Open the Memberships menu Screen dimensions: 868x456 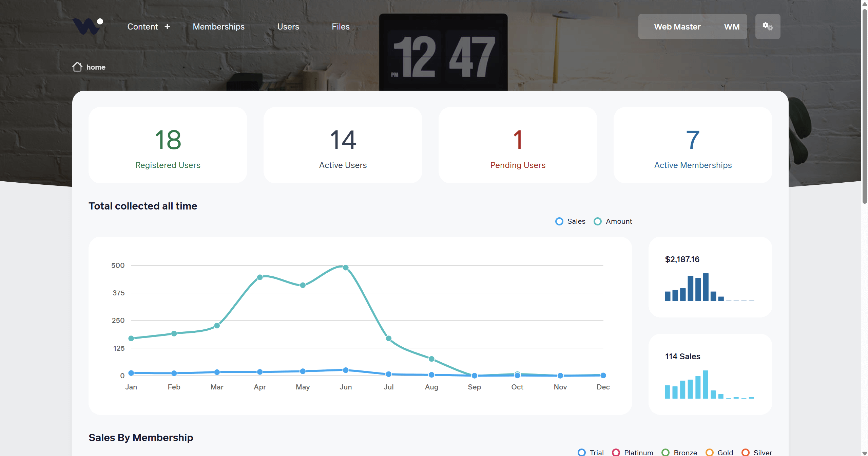(218, 26)
